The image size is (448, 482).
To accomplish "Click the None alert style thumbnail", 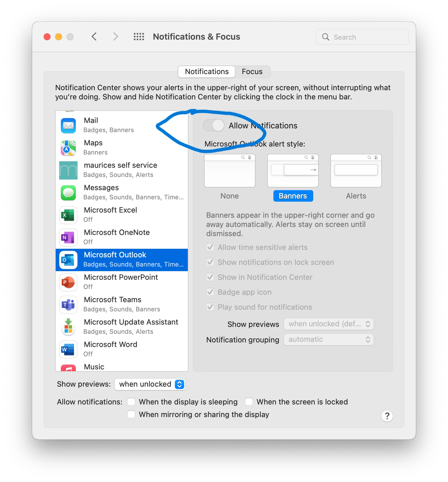I will 229,171.
